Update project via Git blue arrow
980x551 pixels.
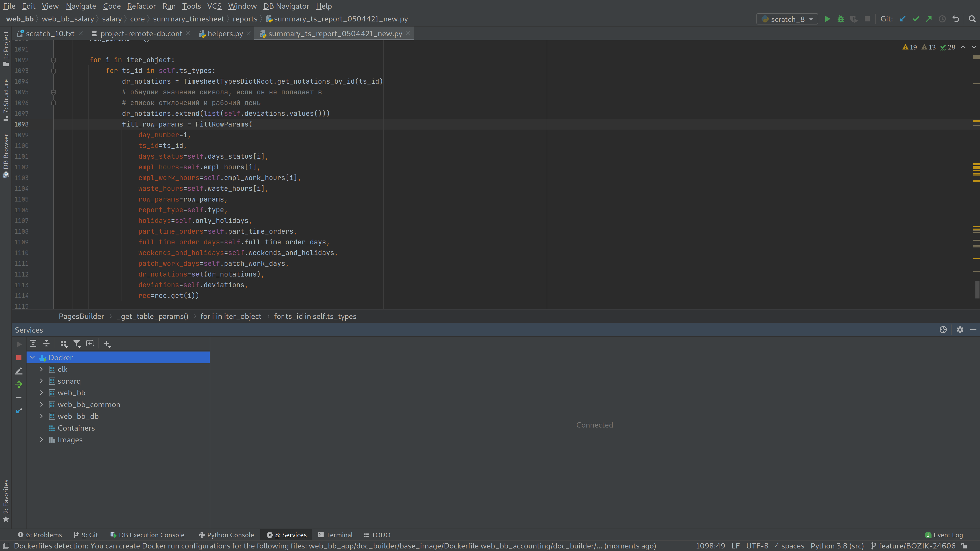[x=902, y=19]
